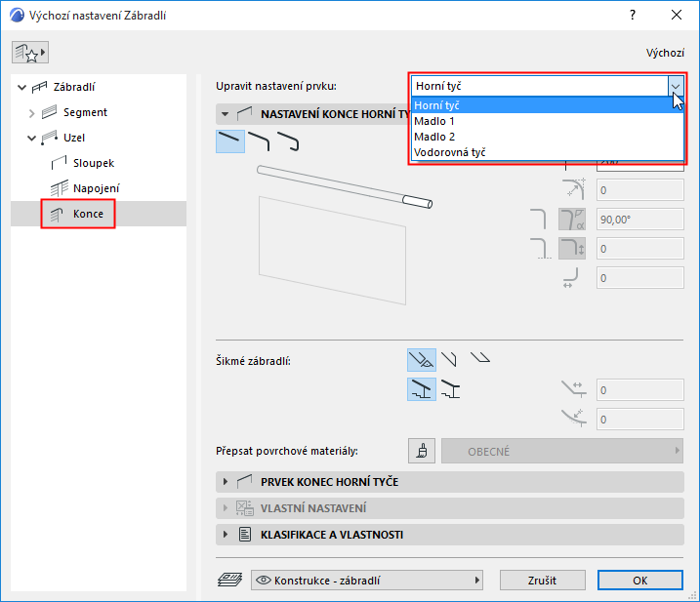Click the Segment icon in tree
This screenshot has height=602, width=700.
pos(49,112)
